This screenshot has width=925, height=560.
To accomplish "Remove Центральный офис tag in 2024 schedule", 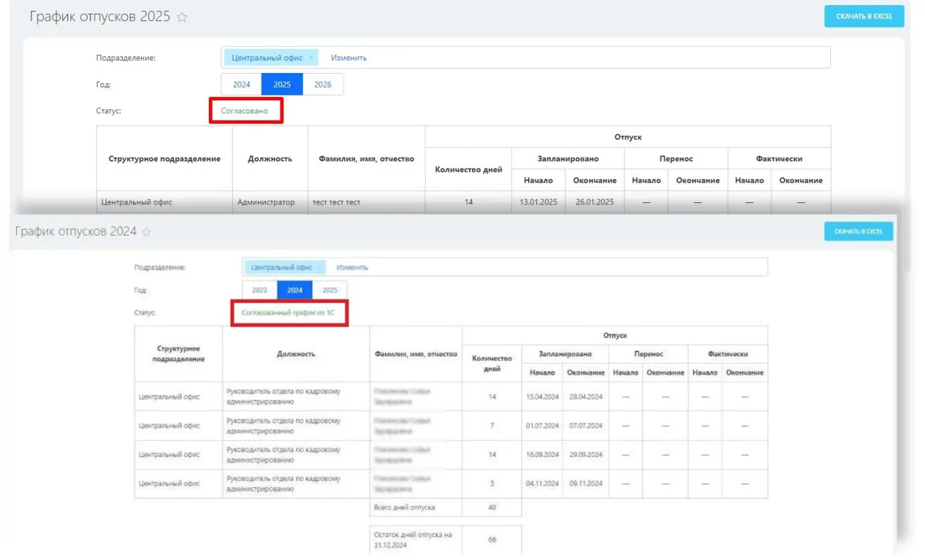I will pos(319,267).
